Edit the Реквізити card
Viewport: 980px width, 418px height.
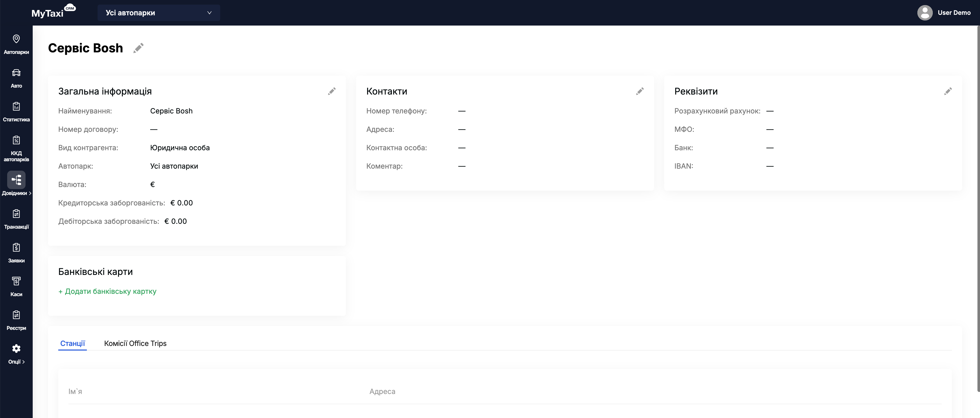[x=948, y=91]
